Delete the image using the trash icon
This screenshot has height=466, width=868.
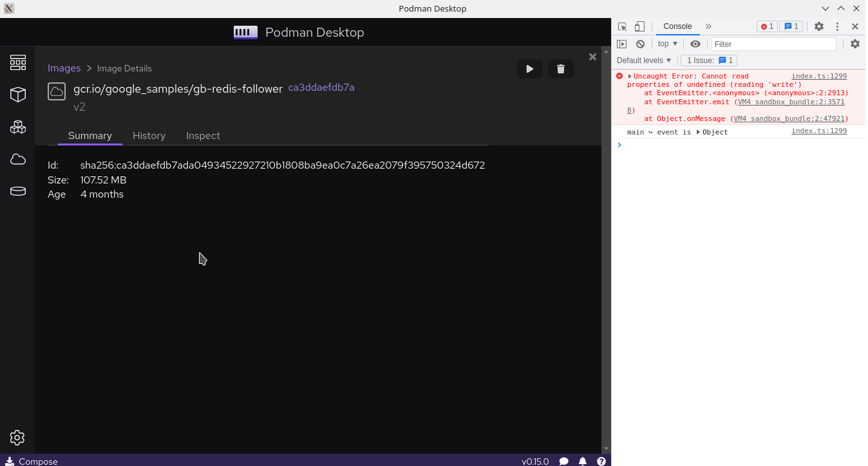click(560, 68)
